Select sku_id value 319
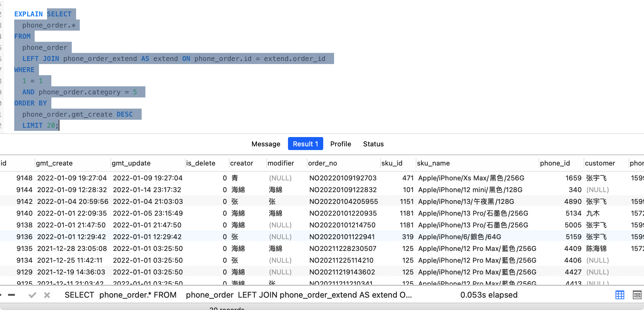 pyautogui.click(x=408, y=237)
